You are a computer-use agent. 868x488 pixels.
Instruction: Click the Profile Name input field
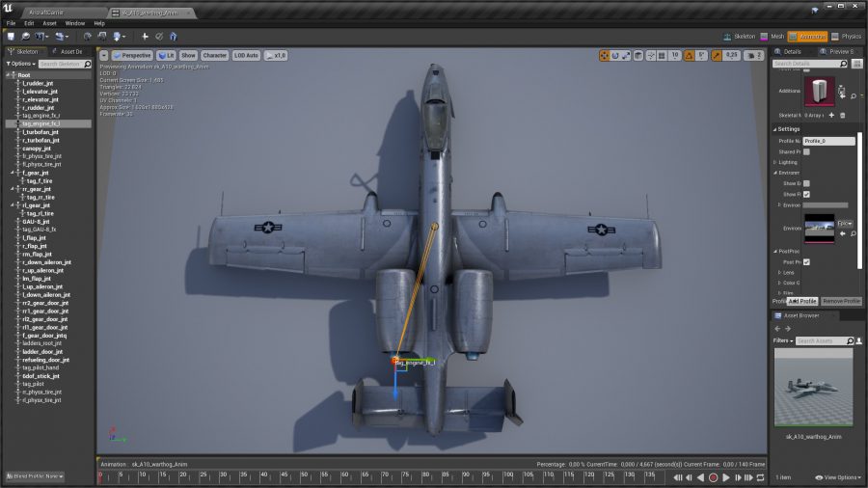(828, 141)
